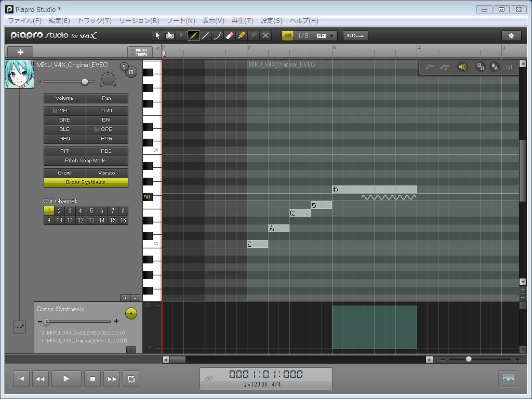Click the X delete tool icon
This screenshot has height=399, width=532.
(265, 36)
